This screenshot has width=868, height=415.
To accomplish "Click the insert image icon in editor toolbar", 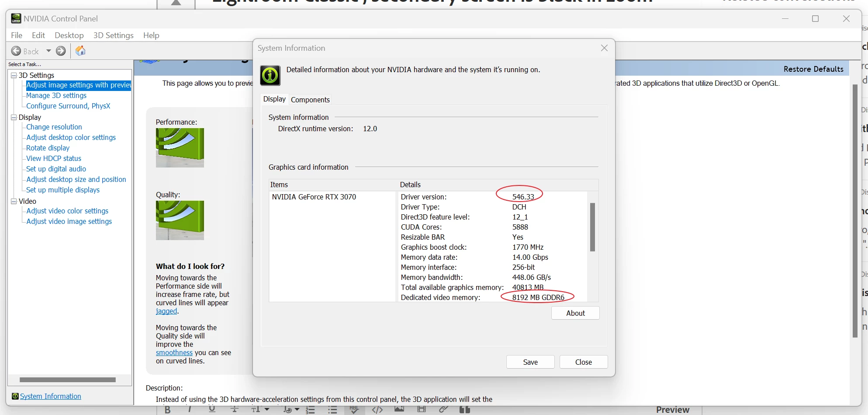I will click(x=399, y=410).
